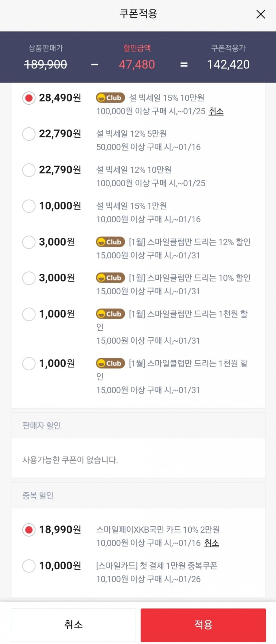Click Club badge on 스마일클럽 10% 할인
The width and height of the screenshot is (276, 644).
coord(110,278)
